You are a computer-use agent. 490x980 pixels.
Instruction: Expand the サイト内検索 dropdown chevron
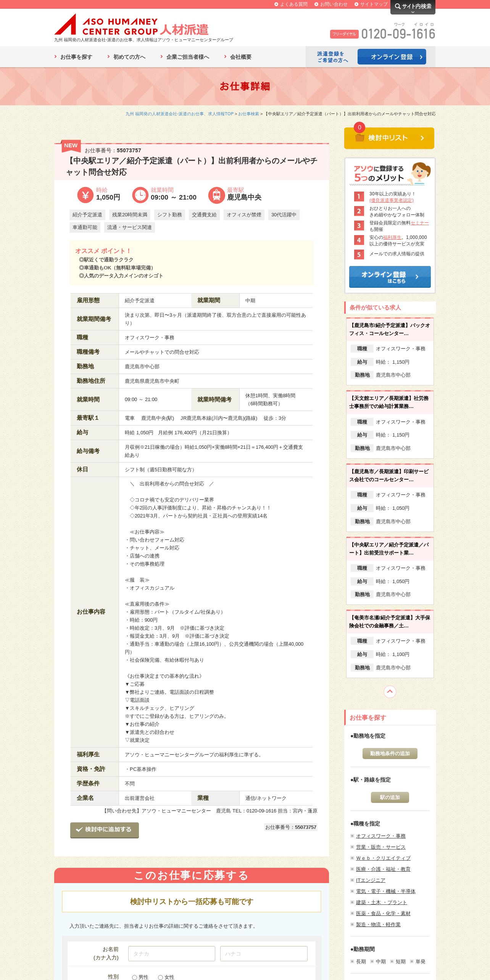(x=413, y=12)
